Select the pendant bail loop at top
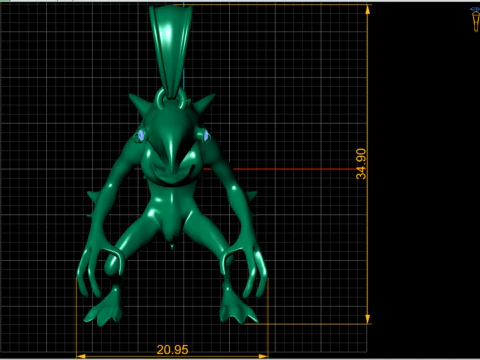480x360 pixels. 171,52
